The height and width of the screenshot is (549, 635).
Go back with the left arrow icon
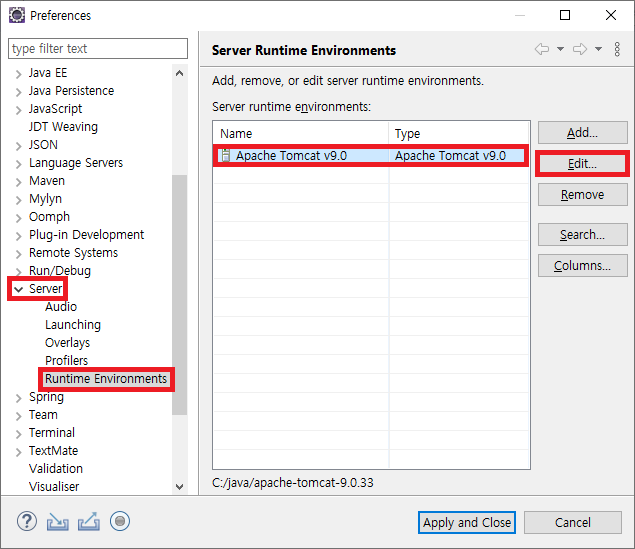(542, 49)
